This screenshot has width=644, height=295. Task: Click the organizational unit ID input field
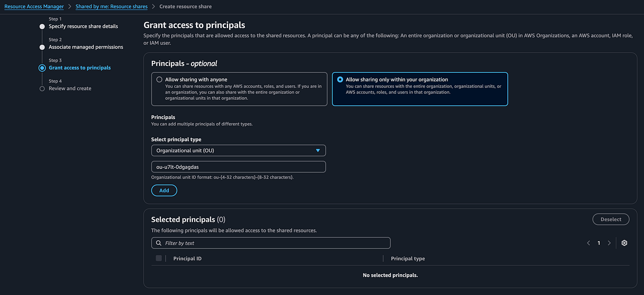(x=238, y=167)
